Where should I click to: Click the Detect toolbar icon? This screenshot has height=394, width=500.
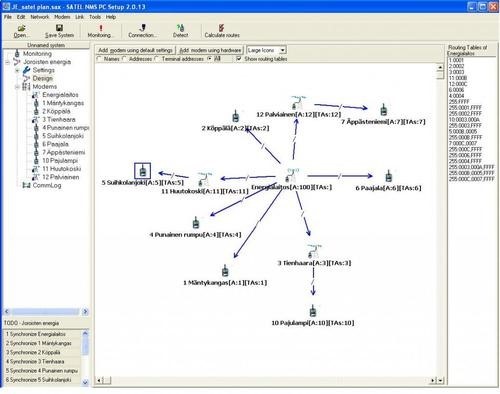(x=180, y=28)
